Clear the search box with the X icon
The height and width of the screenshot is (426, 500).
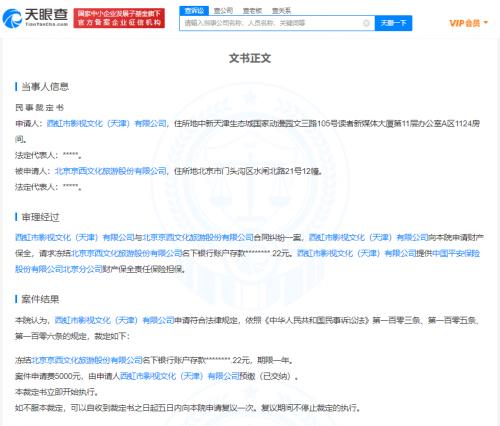[366, 23]
